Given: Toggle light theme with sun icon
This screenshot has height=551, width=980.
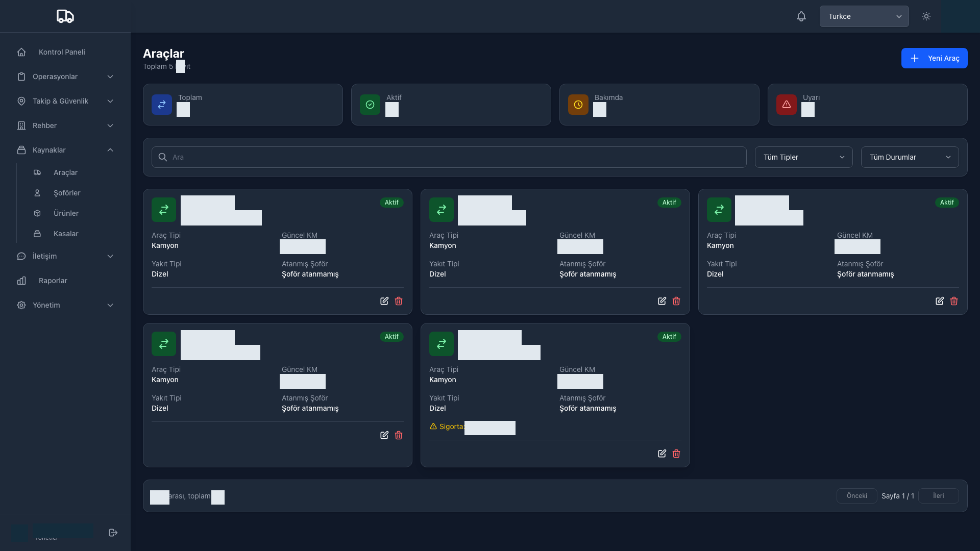Looking at the screenshot, I should click(926, 16).
